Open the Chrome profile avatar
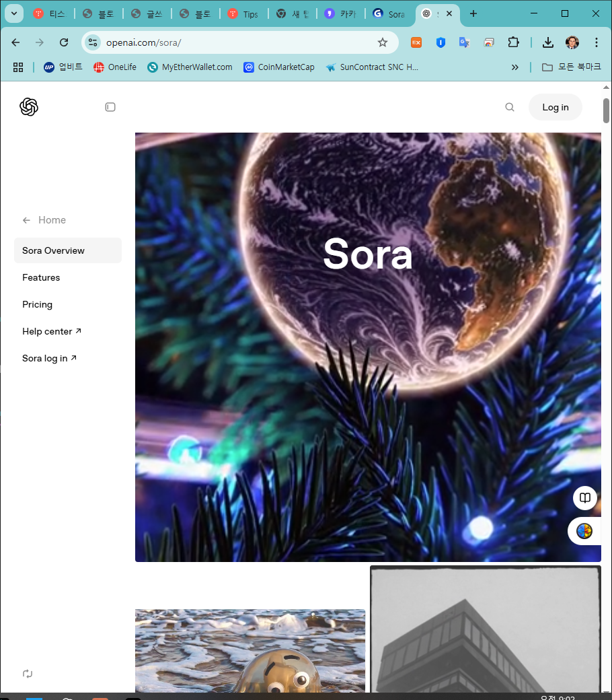612x700 pixels. (572, 42)
